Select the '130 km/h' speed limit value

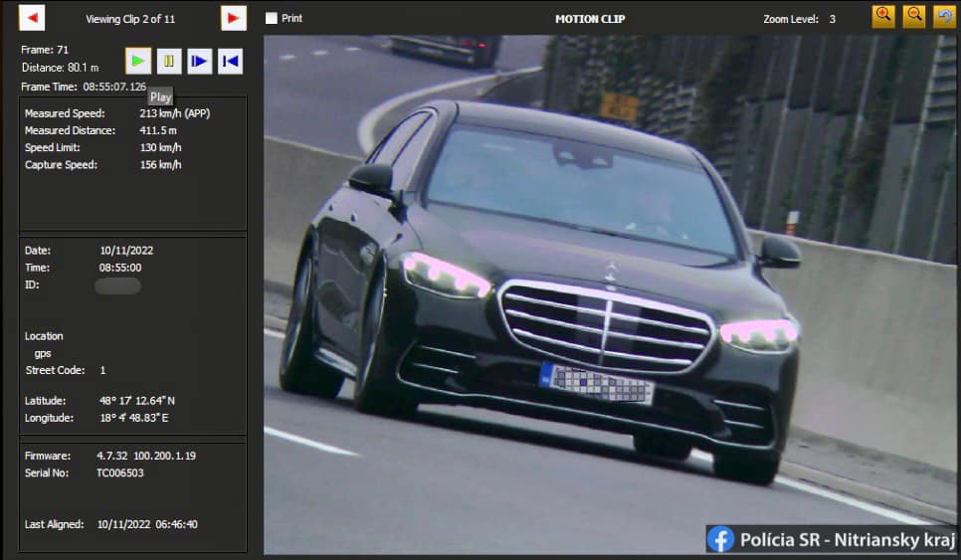click(160, 147)
